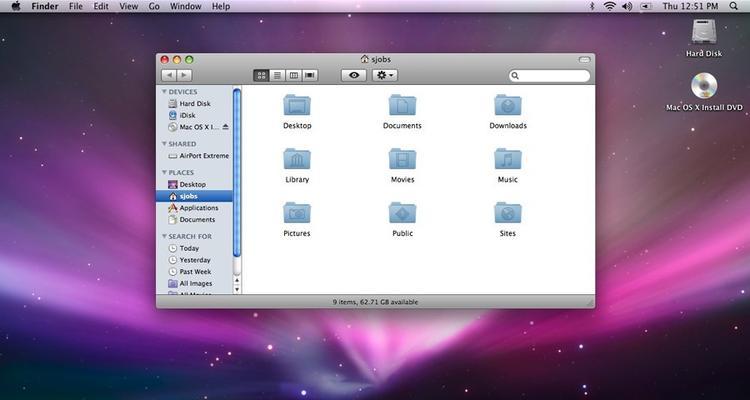The image size is (750, 400).
Task: Switch to column view
Action: [x=294, y=76]
